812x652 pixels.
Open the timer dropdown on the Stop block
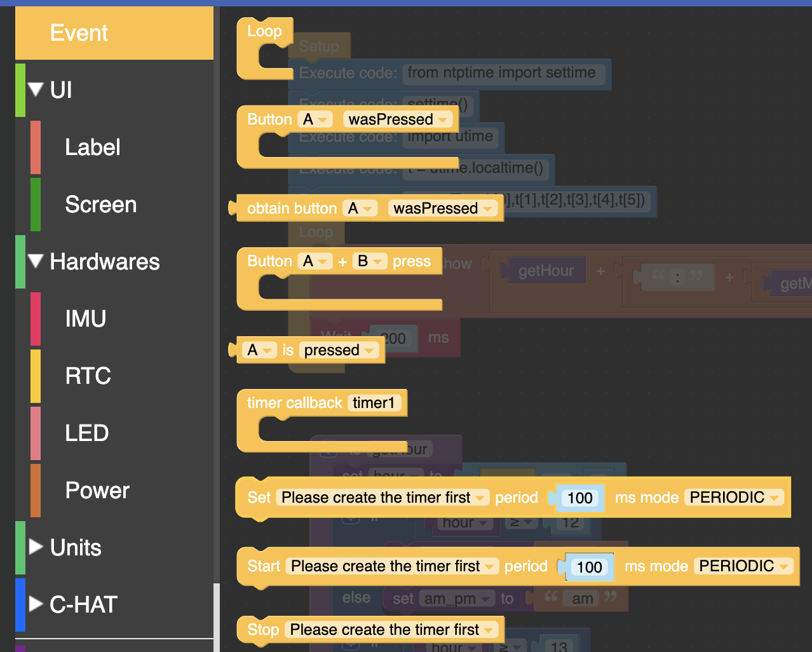click(x=389, y=630)
